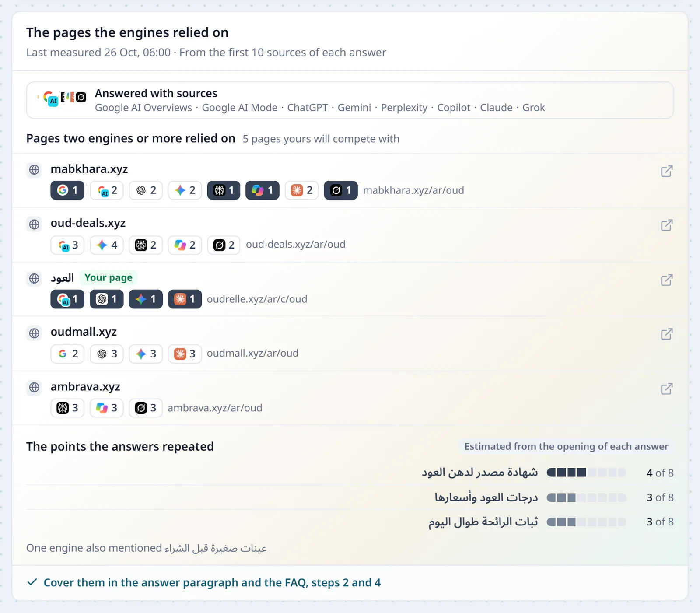Click the Your page label
The image size is (700, 613).
pos(108,277)
